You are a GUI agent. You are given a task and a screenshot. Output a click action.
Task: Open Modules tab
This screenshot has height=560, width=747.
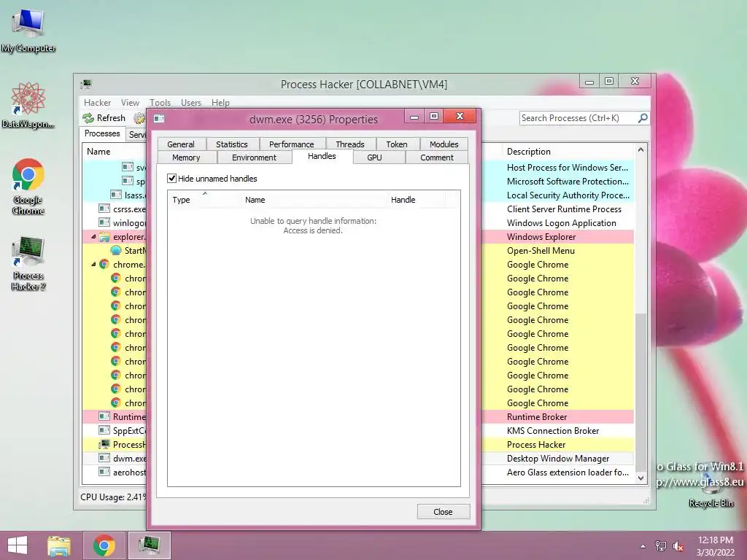444,144
